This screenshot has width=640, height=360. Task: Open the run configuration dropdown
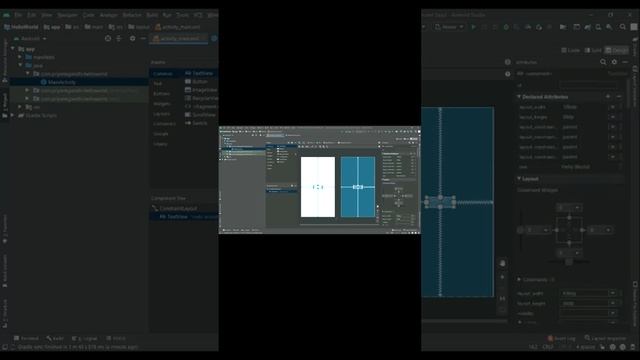point(449,27)
